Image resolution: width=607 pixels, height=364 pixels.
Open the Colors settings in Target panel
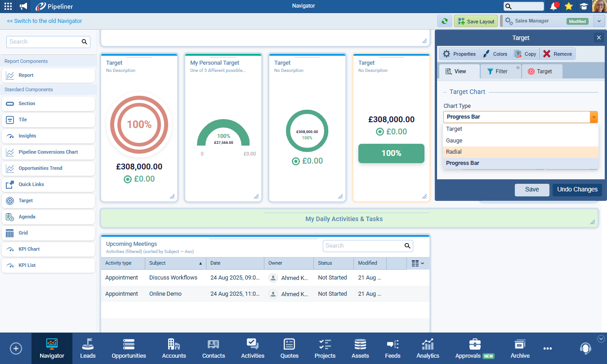pyautogui.click(x=495, y=54)
